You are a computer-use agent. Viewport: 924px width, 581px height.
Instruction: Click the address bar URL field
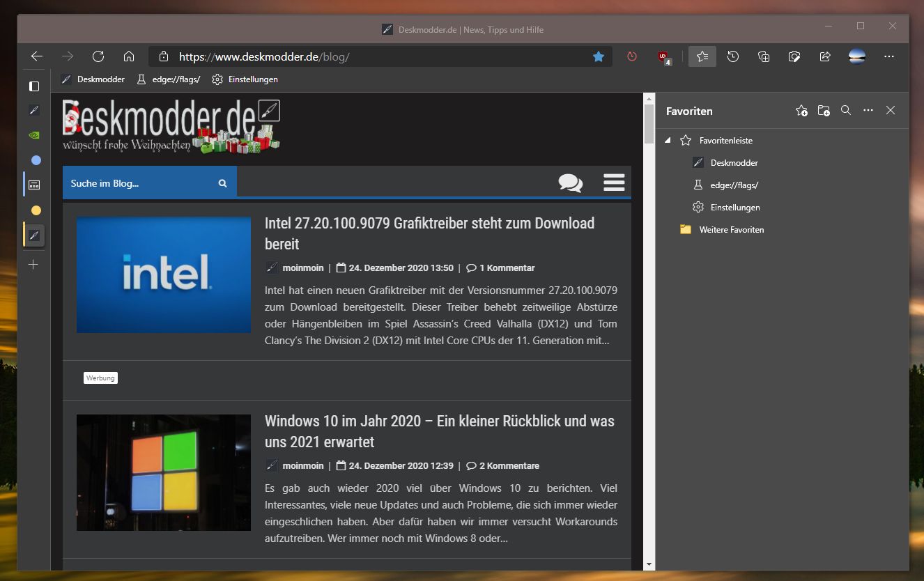pyautogui.click(x=380, y=56)
